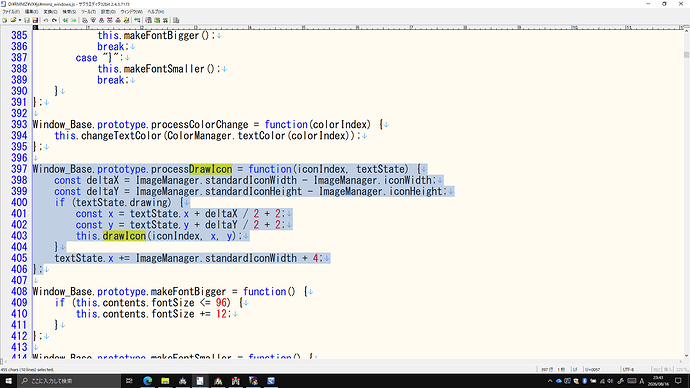Click the horizontal scrollbar track

343,362
